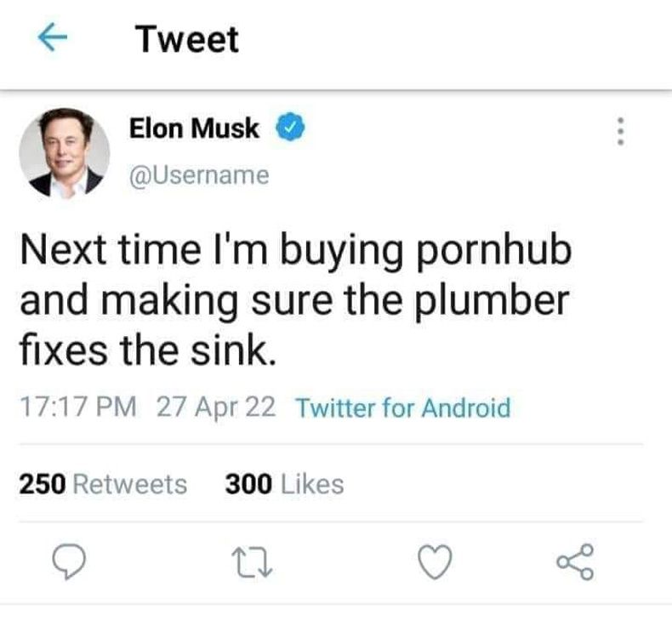Open the author's profile picture
The width and height of the screenshot is (672, 621).
tap(64, 153)
